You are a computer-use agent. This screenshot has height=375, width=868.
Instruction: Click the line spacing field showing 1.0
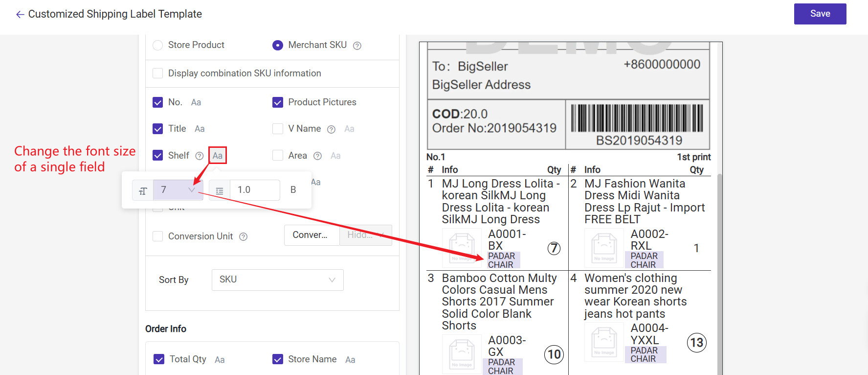pyautogui.click(x=254, y=190)
